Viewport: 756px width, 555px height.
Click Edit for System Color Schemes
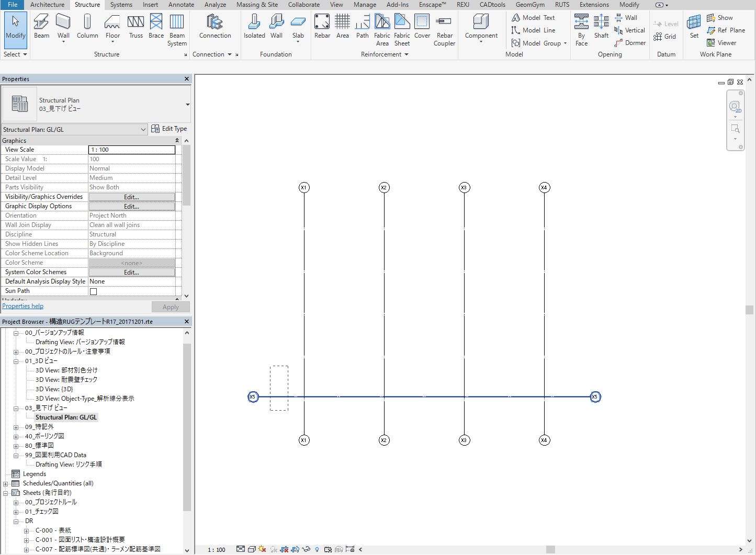coord(132,273)
